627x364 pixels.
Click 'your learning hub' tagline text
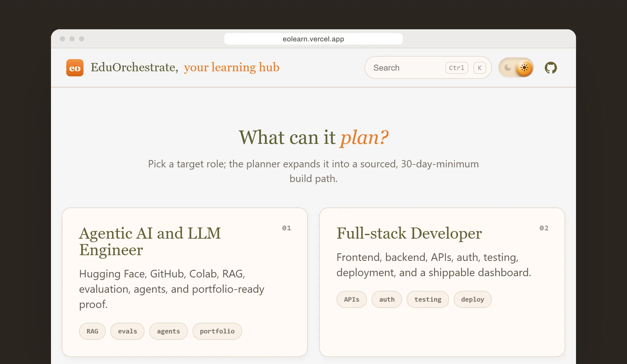coord(232,67)
